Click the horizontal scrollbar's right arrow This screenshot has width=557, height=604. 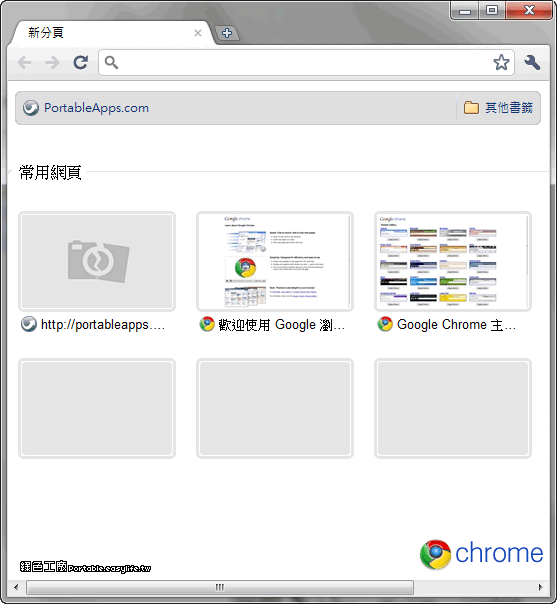tap(540, 587)
